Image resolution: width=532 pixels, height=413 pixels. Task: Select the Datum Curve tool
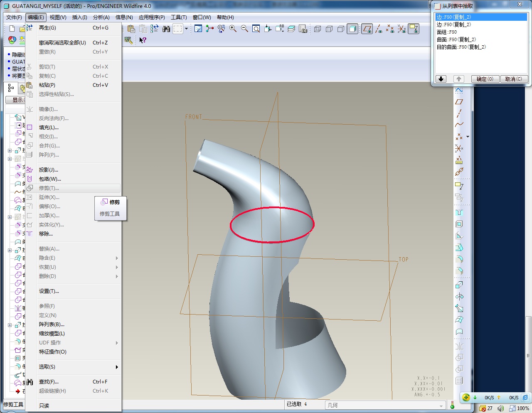coord(459,125)
